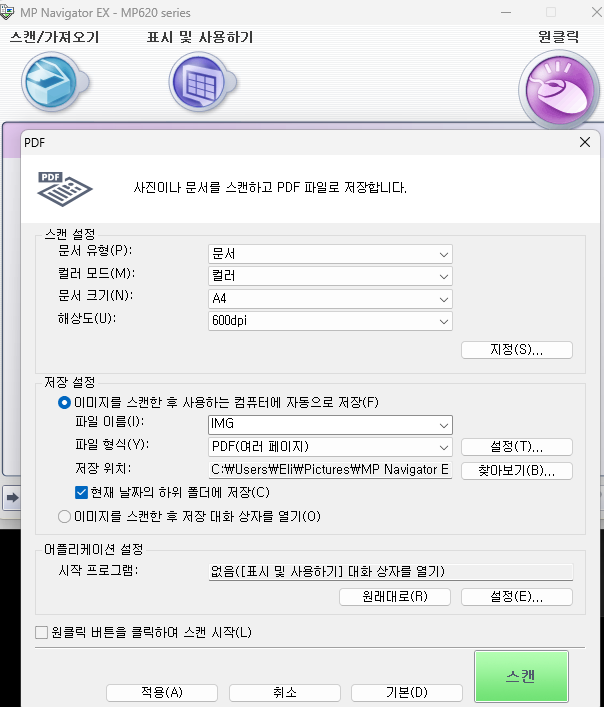This screenshot has height=707, width=604.
Task: Enable start scan by one-click button checkbox
Action: (x=42, y=632)
